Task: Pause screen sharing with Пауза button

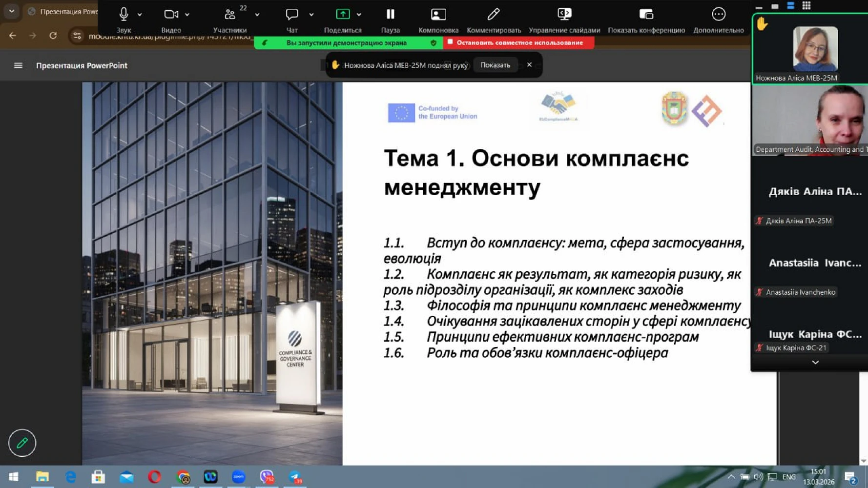Action: 390,15
